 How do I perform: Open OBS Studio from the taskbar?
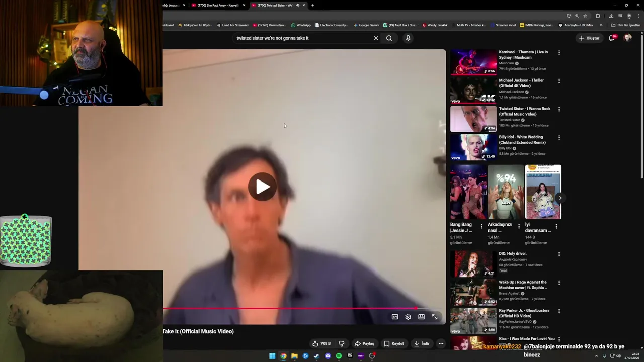[x=372, y=356]
